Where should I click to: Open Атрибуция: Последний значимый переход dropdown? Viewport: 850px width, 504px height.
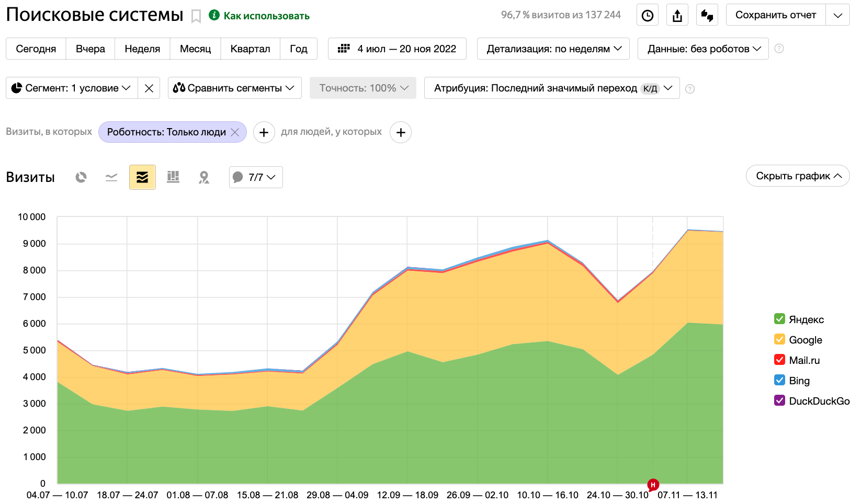552,88
